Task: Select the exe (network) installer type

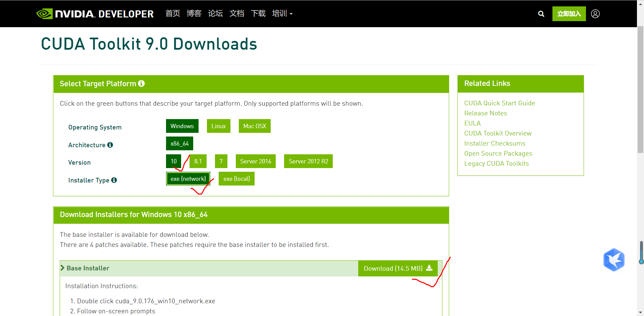Action: point(188,179)
